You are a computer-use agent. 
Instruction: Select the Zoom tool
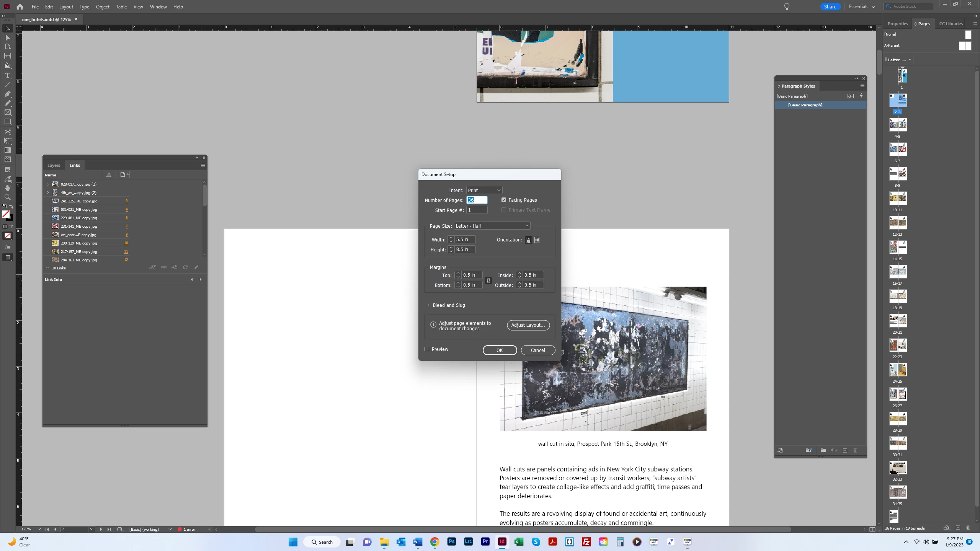click(x=7, y=197)
